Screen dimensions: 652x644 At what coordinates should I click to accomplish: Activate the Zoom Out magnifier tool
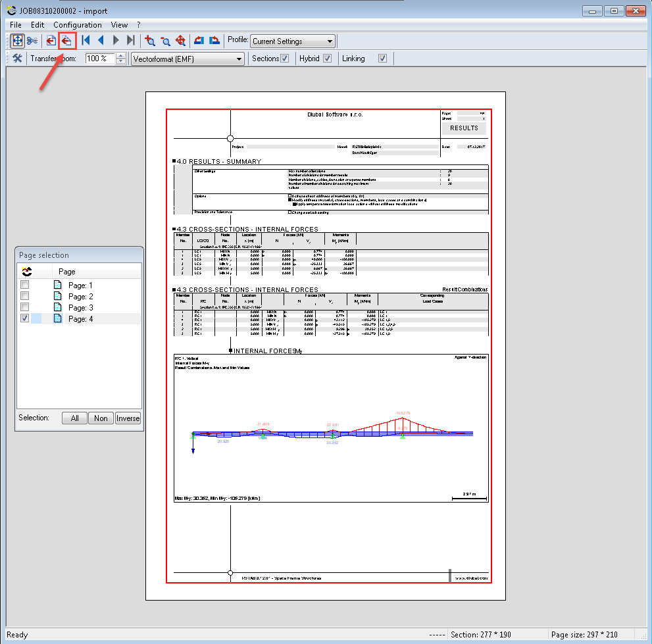point(165,40)
